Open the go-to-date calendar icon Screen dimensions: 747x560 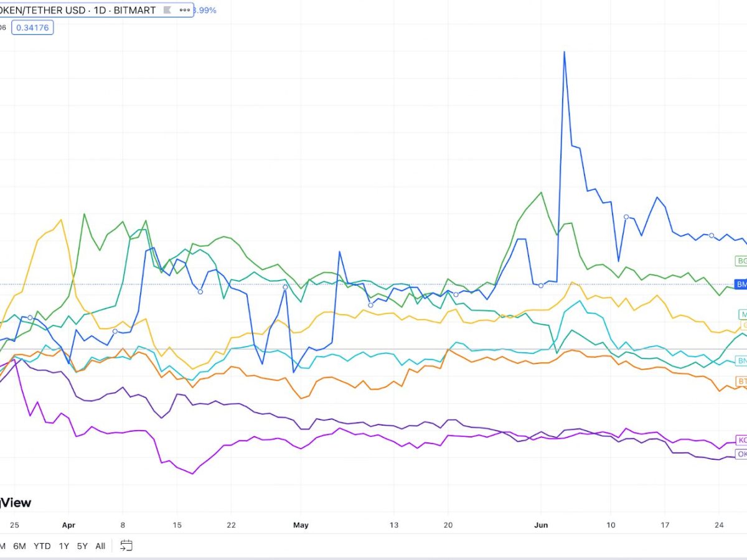(126, 546)
